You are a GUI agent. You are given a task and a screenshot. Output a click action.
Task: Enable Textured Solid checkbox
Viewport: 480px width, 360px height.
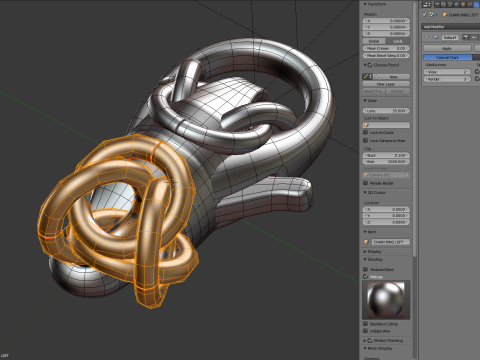point(366,269)
